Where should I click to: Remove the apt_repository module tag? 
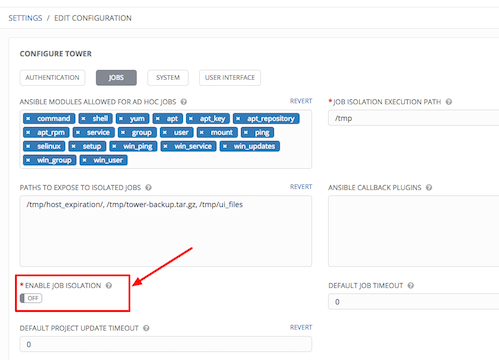238,119
